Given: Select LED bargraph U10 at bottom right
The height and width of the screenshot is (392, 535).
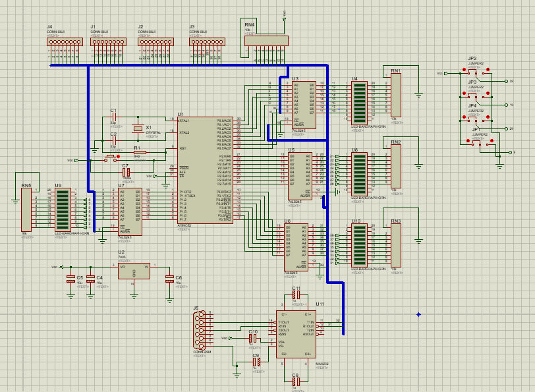Looking at the screenshot, I should coord(360,244).
